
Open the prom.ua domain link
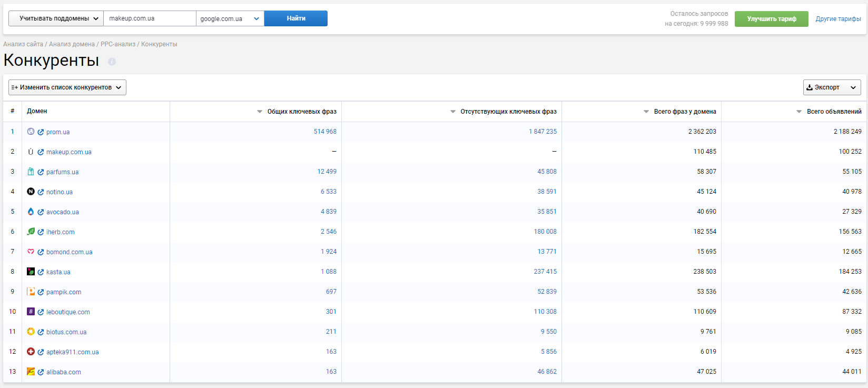pyautogui.click(x=58, y=132)
